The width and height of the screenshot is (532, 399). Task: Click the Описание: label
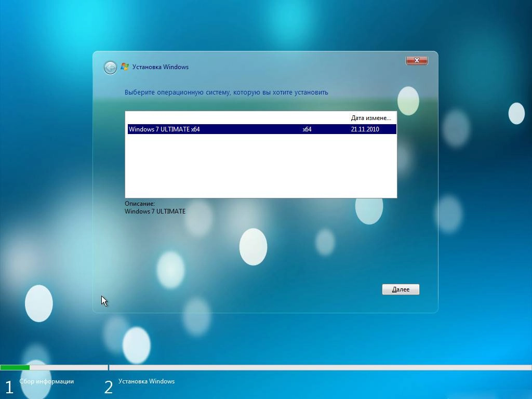[x=140, y=204]
